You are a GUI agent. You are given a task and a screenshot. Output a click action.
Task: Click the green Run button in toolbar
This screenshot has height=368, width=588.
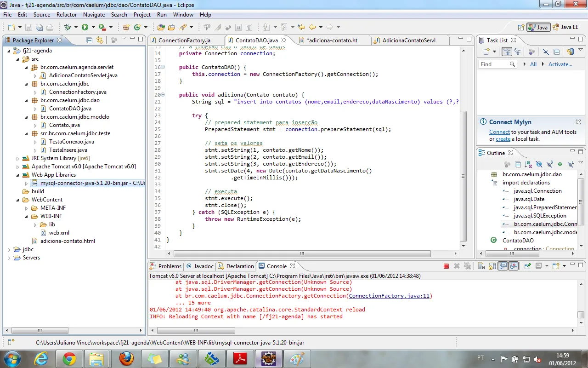(85, 27)
